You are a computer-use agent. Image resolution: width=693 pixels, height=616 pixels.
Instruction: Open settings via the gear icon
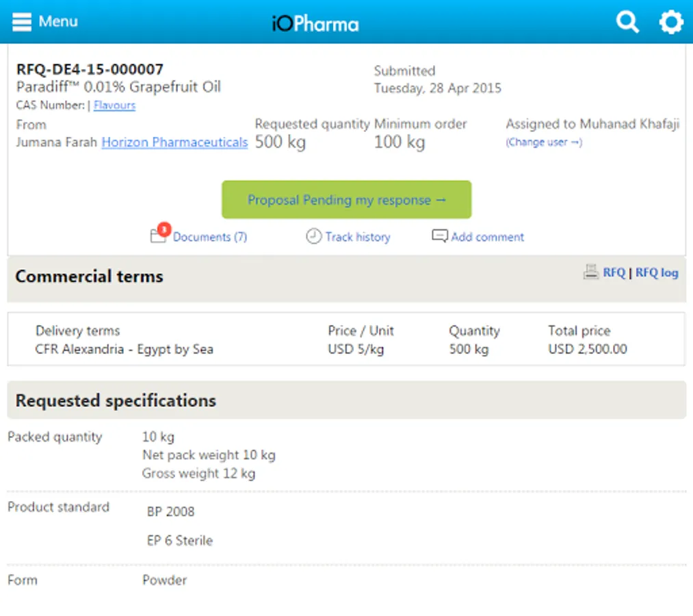671,22
